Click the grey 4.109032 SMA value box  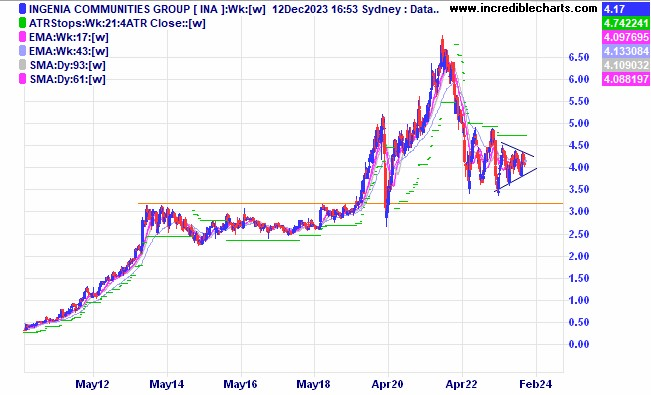click(x=625, y=65)
